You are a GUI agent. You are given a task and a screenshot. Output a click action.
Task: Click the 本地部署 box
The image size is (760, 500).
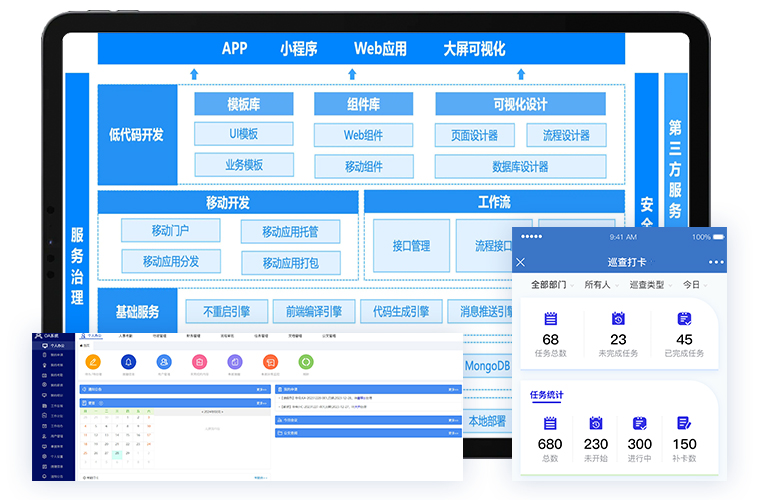coord(488,422)
